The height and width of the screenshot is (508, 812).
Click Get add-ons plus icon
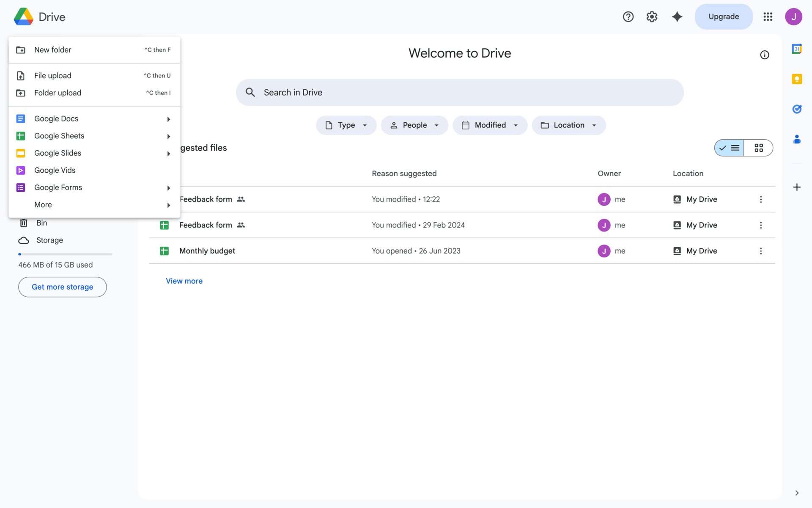tap(797, 187)
